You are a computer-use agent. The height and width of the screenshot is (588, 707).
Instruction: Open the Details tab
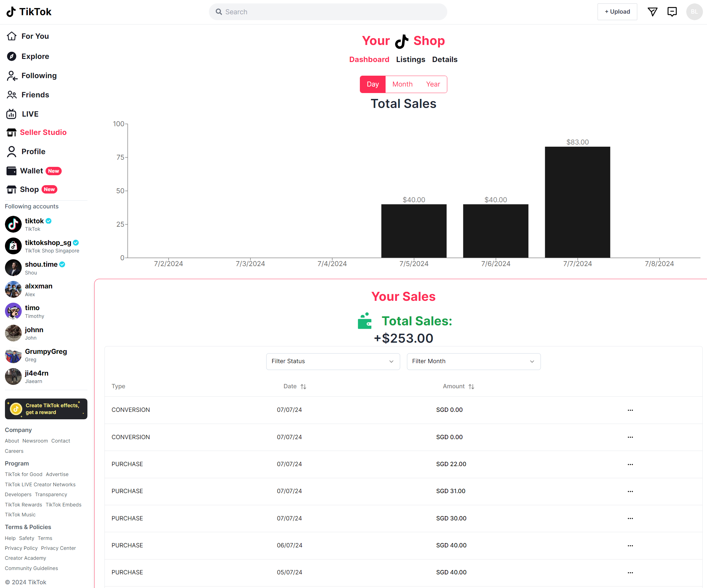[445, 59]
